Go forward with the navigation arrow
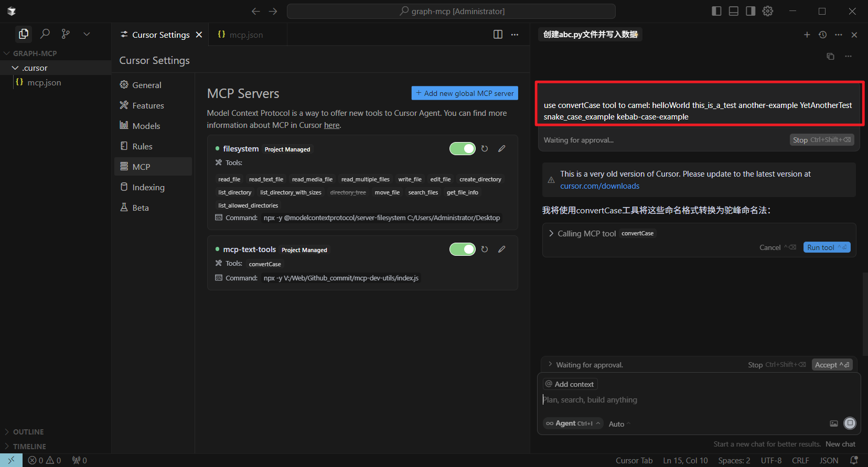Viewport: 868px width, 467px height. tap(273, 11)
